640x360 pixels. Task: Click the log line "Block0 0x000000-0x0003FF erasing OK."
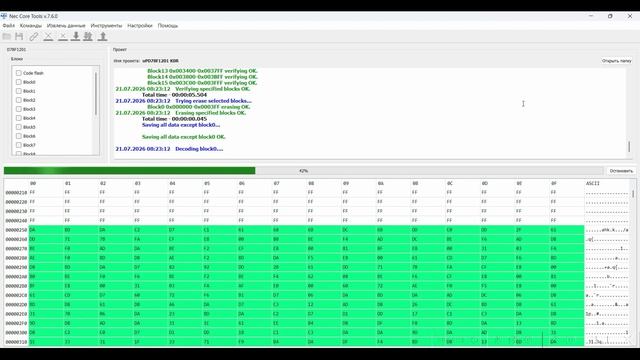tap(199, 107)
